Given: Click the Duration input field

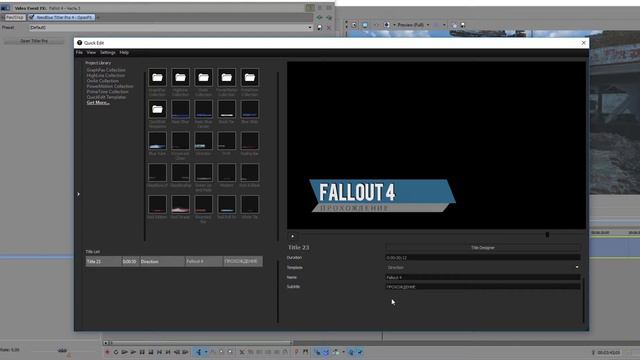Looking at the screenshot, I should point(483,258).
